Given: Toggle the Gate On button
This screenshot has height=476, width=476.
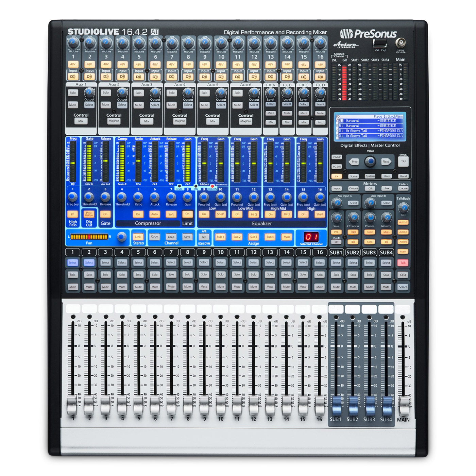Looking at the screenshot, I should point(105,214).
